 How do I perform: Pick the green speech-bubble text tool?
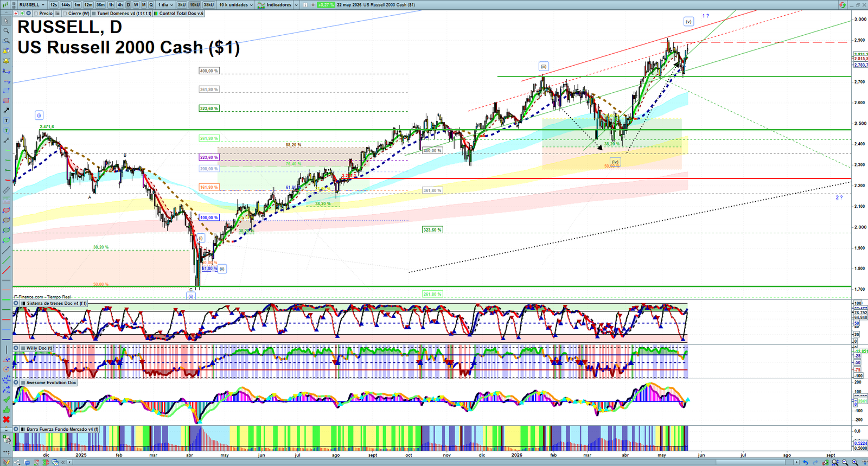click(x=6, y=130)
